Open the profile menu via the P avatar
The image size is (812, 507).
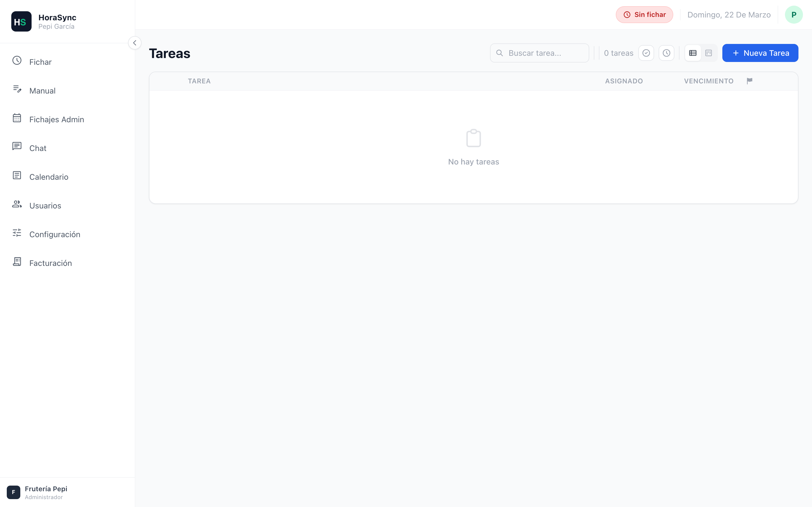click(x=794, y=14)
